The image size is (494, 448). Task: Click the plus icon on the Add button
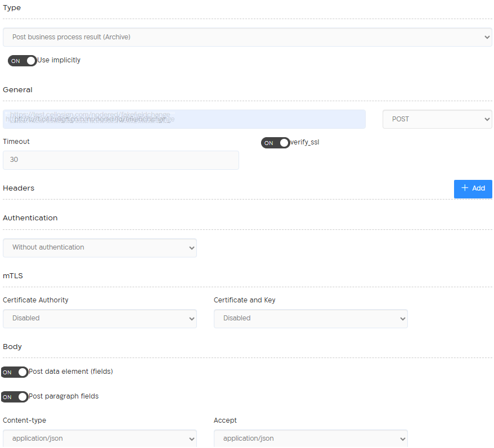pos(465,189)
